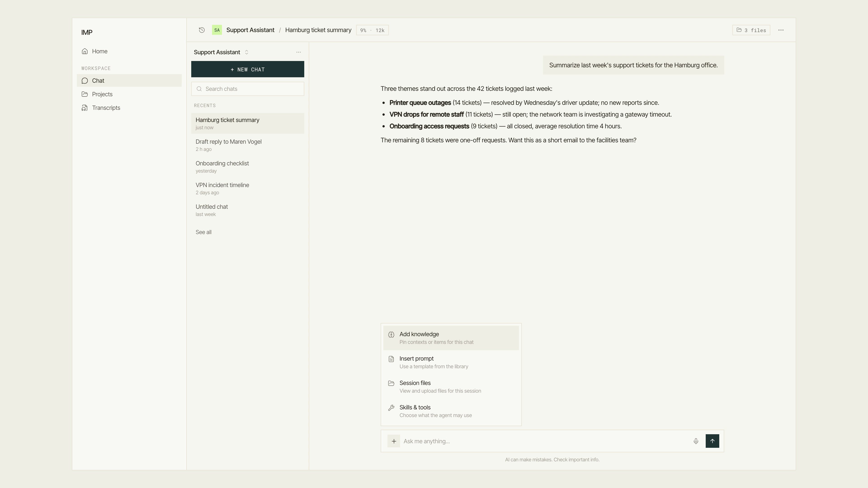Click the Chat bubble icon in sidebar
The height and width of the screenshot is (488, 868).
(x=85, y=81)
